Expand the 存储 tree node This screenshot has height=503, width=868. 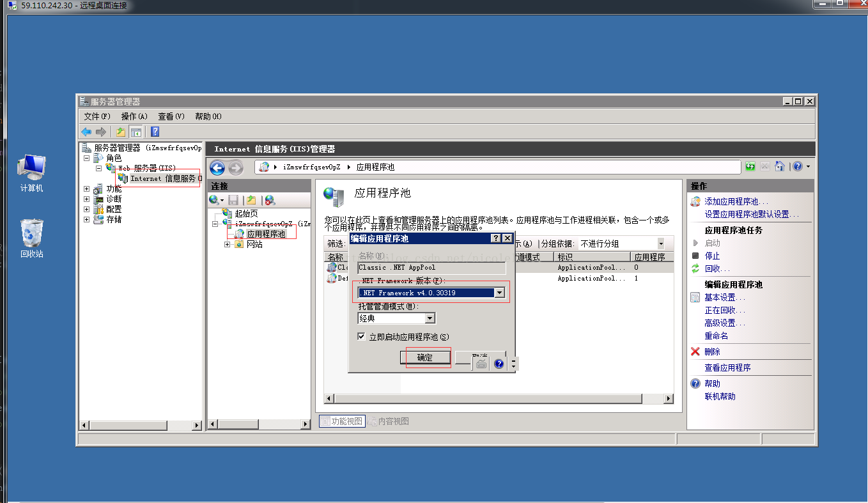click(x=86, y=219)
